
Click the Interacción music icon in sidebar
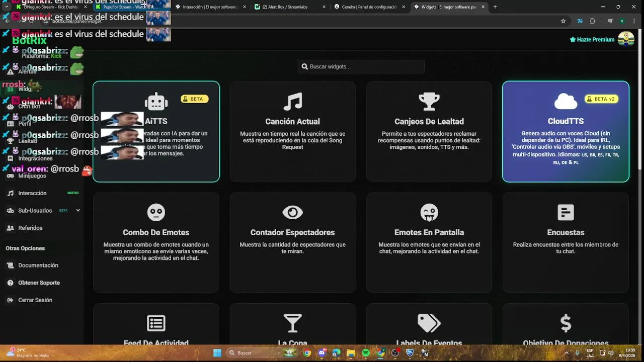pyautogui.click(x=10, y=193)
